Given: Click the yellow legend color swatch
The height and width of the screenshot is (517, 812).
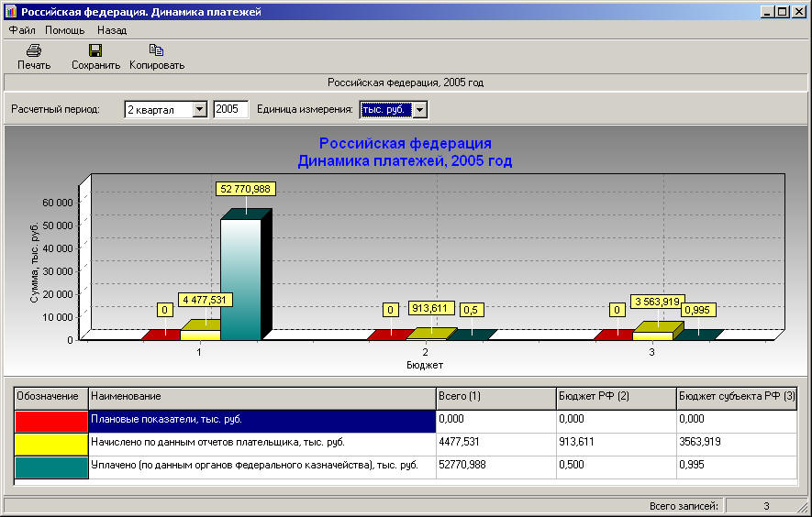Looking at the screenshot, I should click(51, 444).
